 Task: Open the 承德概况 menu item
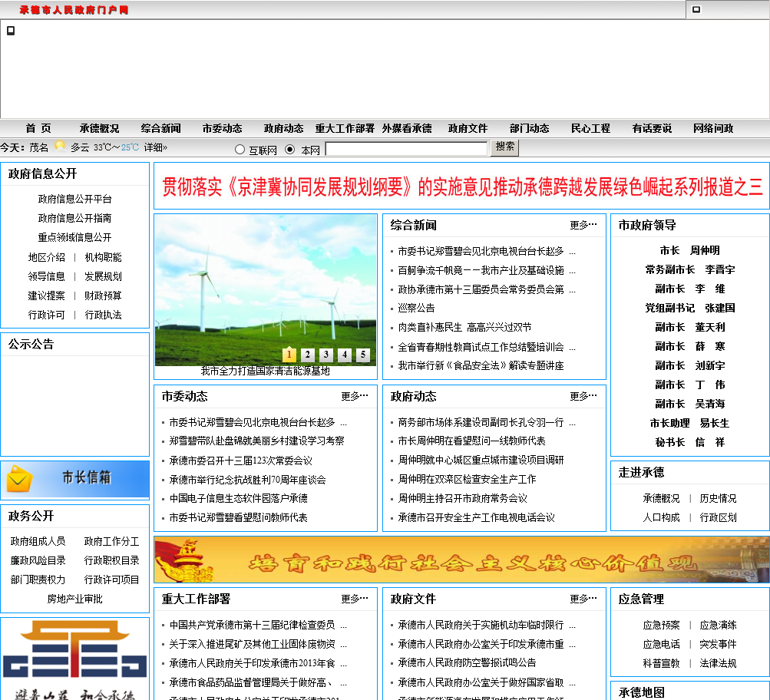99,129
